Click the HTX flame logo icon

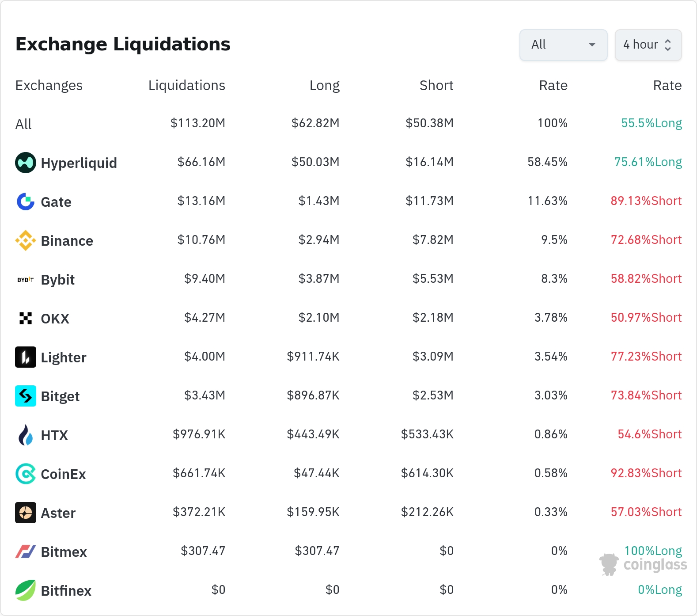pos(26,435)
